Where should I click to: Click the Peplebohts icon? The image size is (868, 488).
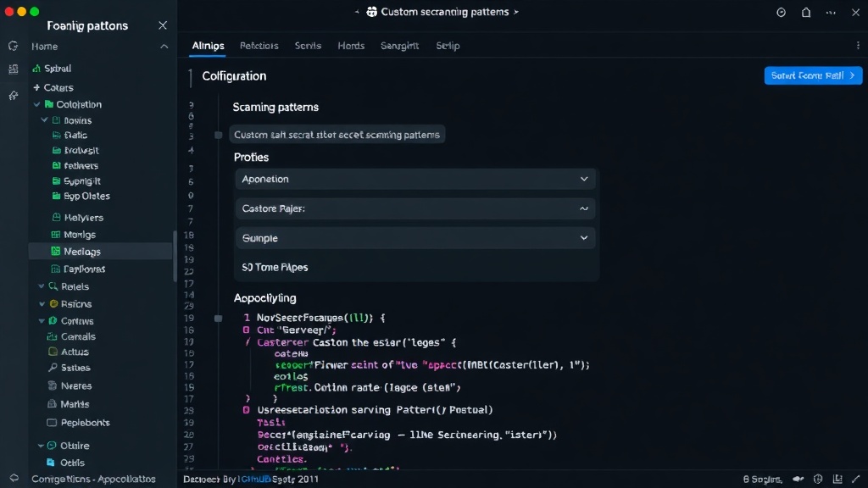pos(52,422)
